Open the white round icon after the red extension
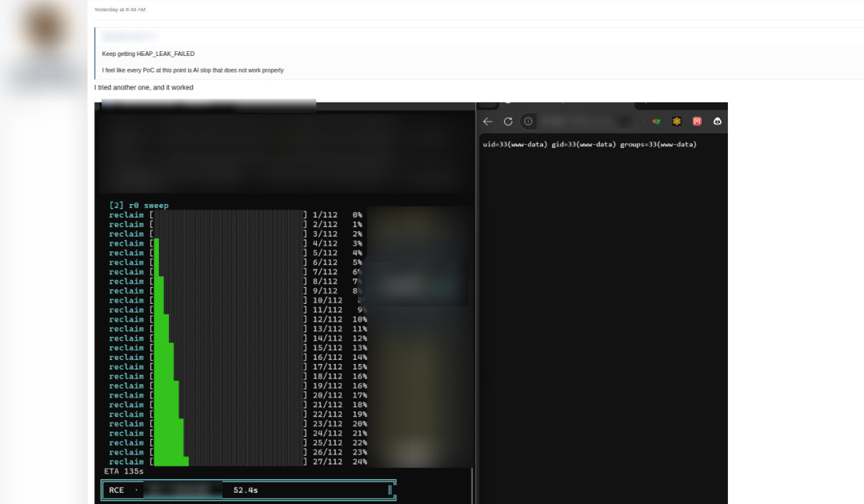864x504 pixels. [x=718, y=122]
